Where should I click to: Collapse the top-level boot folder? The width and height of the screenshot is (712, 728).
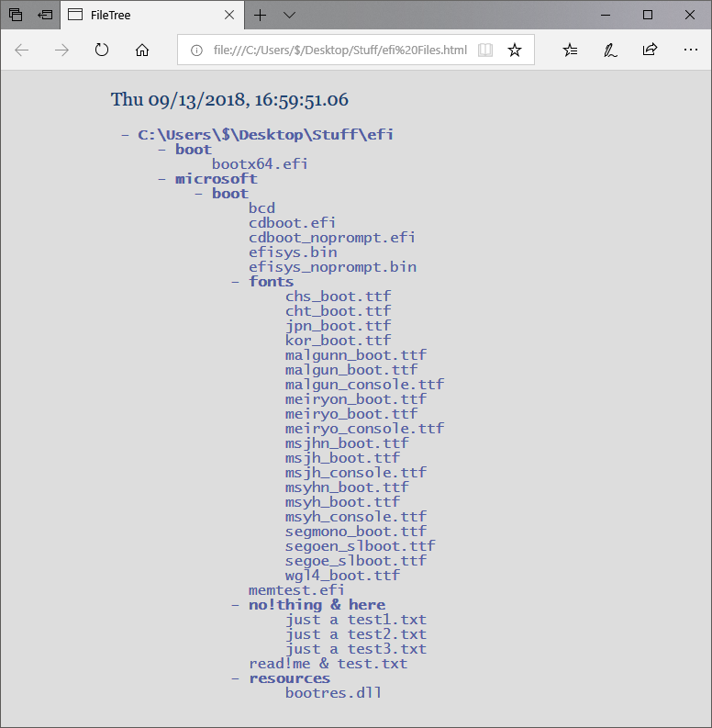[x=161, y=150]
